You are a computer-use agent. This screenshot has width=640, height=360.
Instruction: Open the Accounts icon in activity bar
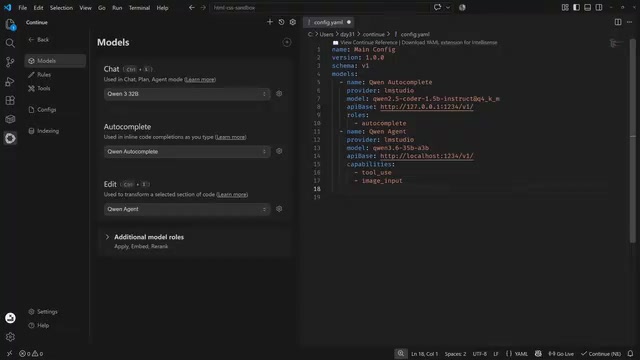click(x=10, y=318)
